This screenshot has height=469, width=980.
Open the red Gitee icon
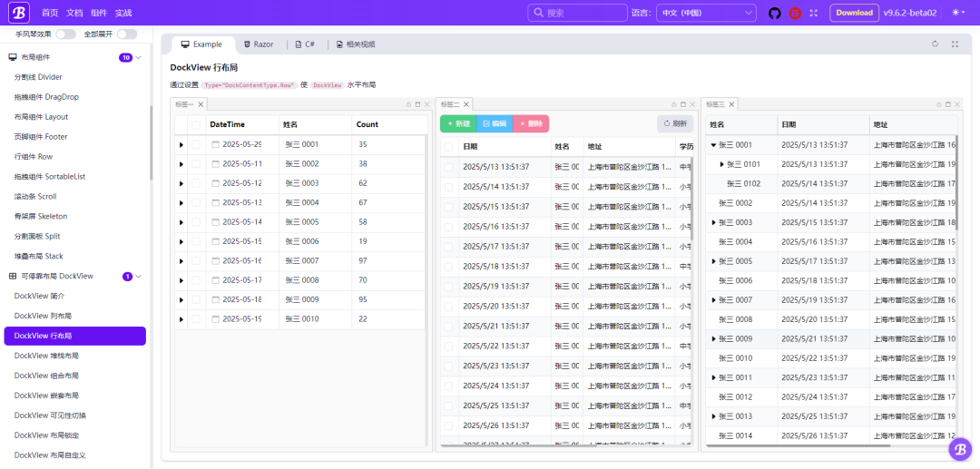coord(795,13)
